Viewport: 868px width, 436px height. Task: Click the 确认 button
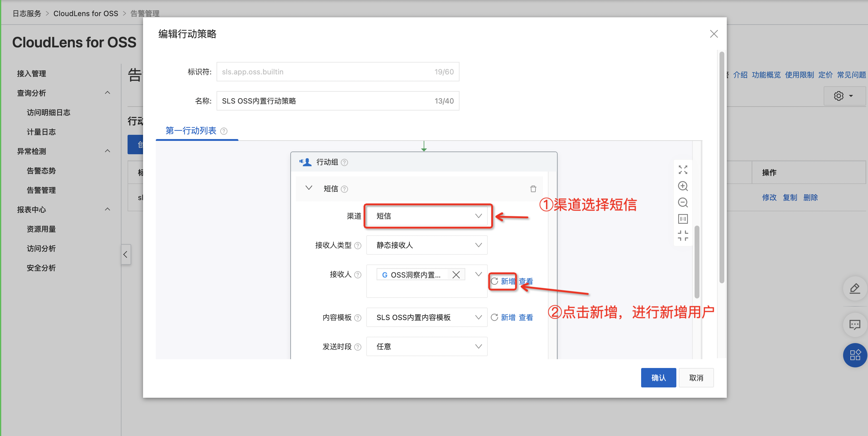658,378
